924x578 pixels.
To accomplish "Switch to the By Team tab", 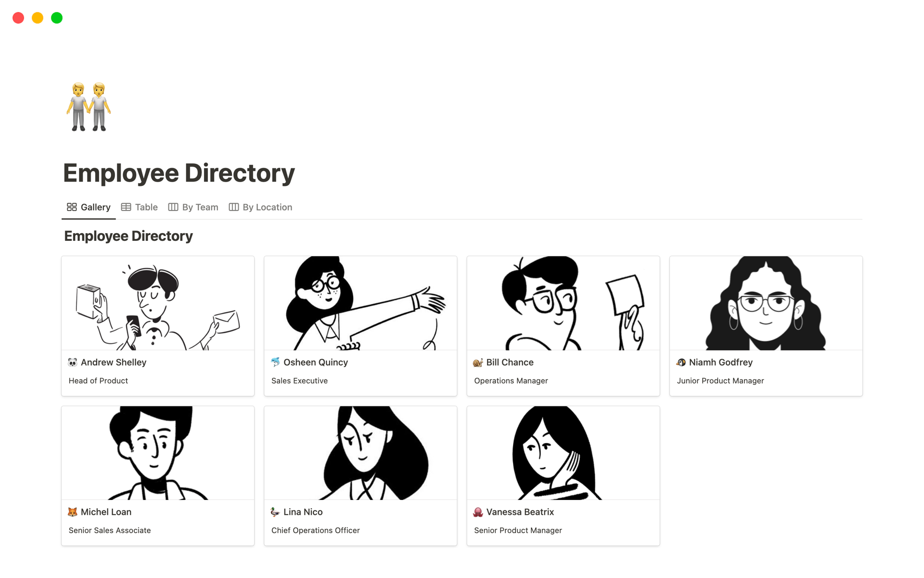I will click(199, 207).
